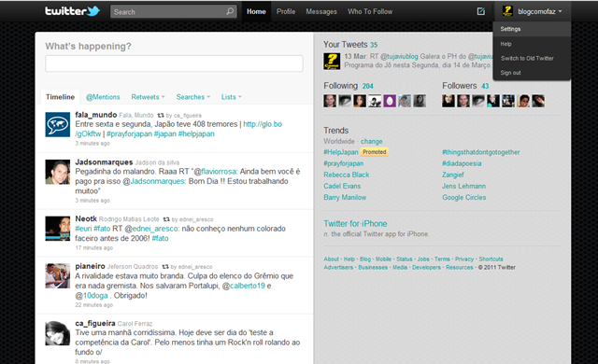Switch to the @Mentions tab
This screenshot has height=364, width=598.
click(x=103, y=97)
